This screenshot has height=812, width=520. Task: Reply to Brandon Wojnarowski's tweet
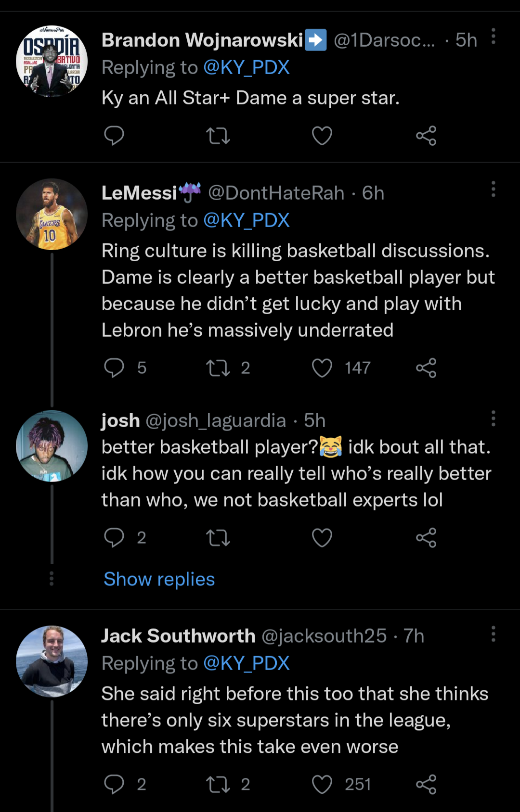[x=114, y=136]
